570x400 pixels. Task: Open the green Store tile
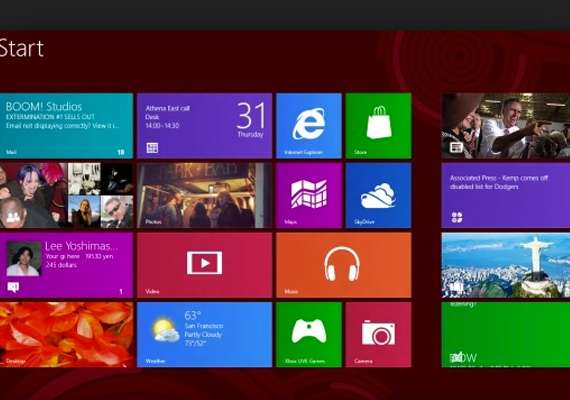coord(378,125)
